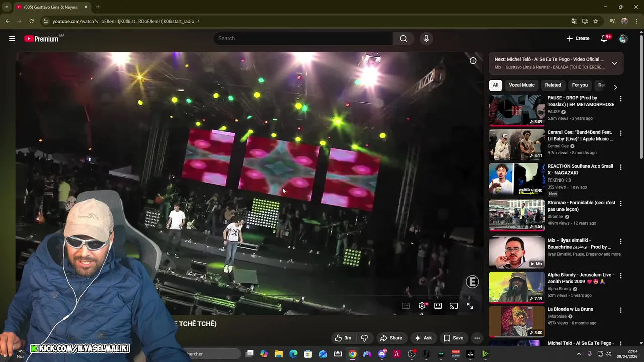This screenshot has width=644, height=362.
Task: Like the video (3m likes)
Action: pyautogui.click(x=343, y=338)
